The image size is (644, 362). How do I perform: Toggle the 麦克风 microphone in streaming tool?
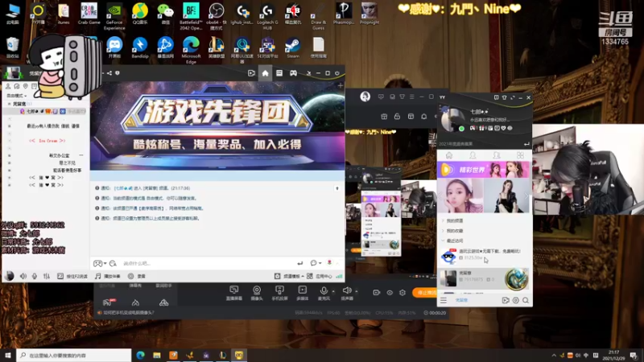point(324,293)
